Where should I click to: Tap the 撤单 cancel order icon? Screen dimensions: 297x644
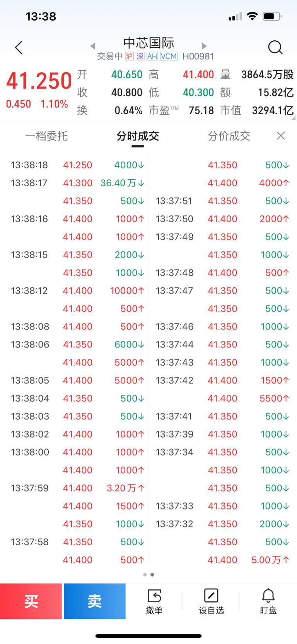(154, 601)
